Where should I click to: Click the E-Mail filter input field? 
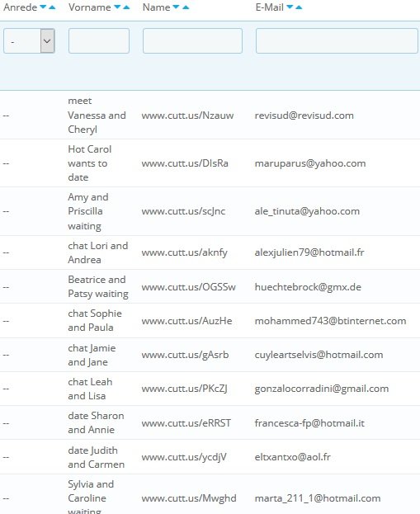click(337, 41)
